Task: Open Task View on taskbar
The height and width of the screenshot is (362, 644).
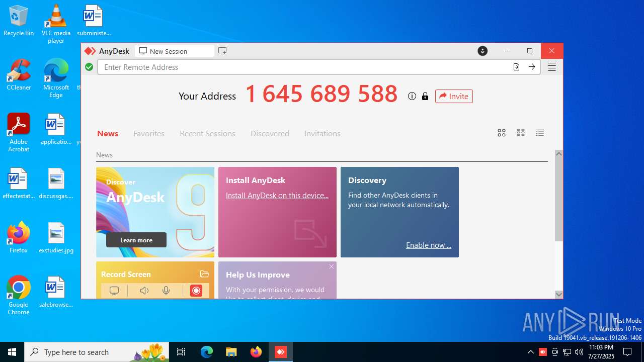Action: (x=182, y=352)
